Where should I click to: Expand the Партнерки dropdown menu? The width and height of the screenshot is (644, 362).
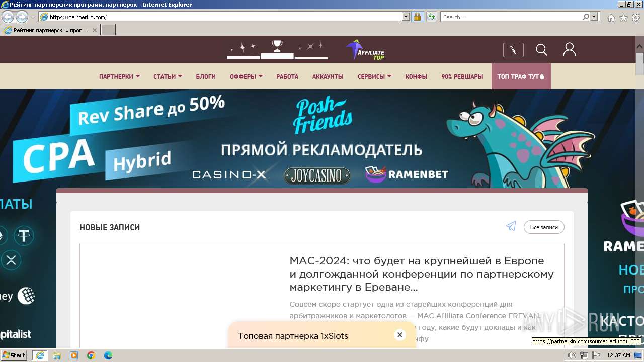coord(119,77)
